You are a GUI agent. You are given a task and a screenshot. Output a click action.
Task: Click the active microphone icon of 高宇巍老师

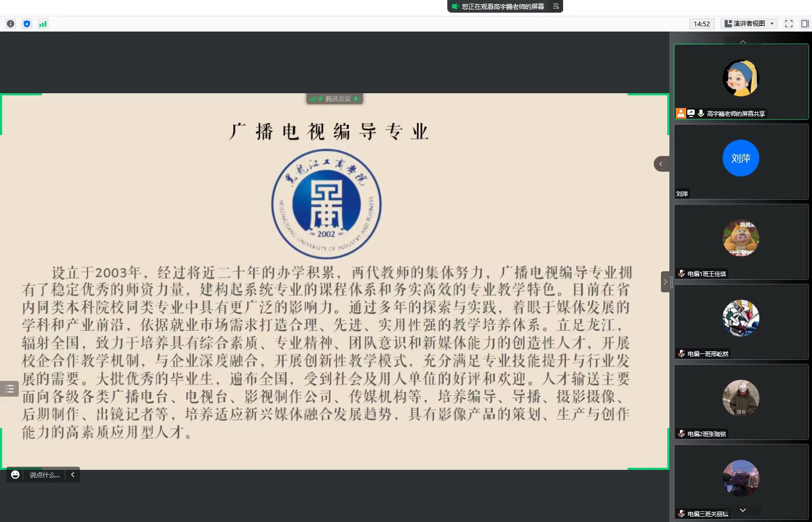(x=701, y=113)
